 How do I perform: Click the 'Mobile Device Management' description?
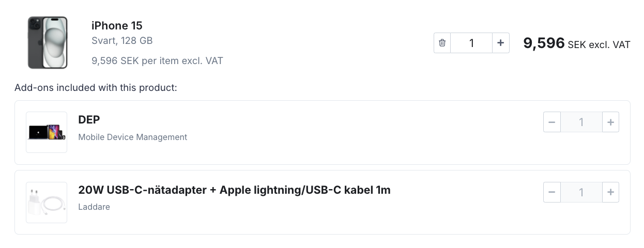(x=133, y=137)
